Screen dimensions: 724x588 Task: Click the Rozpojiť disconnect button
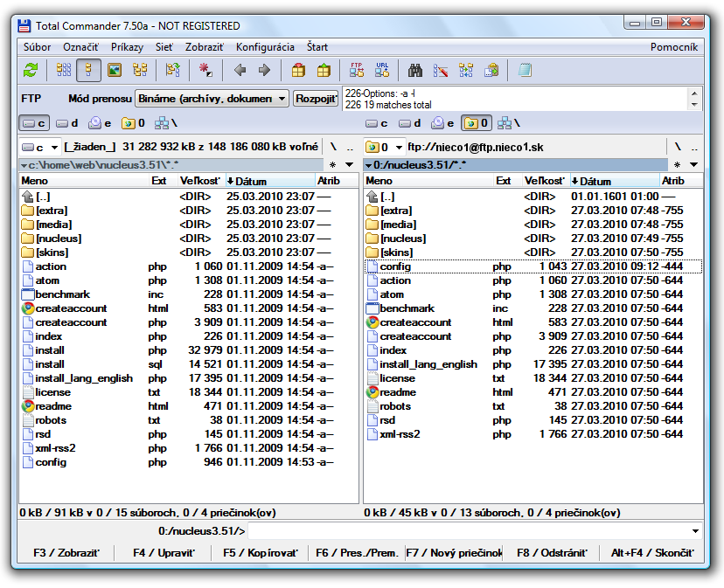click(x=316, y=99)
